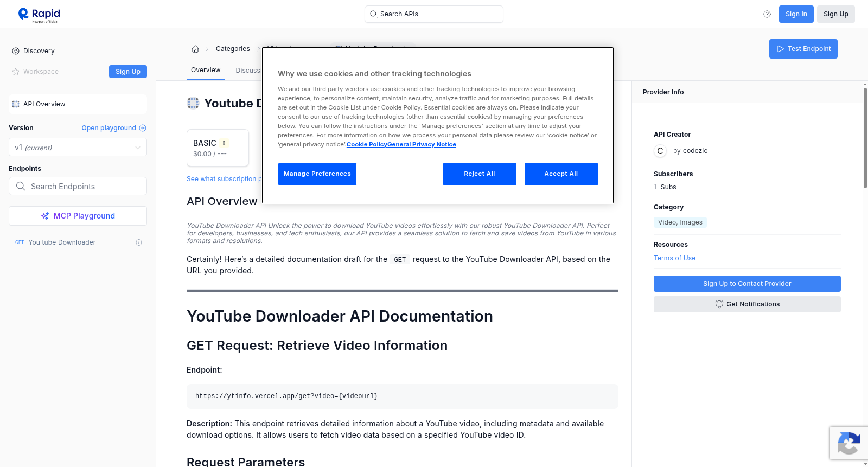Click Sign Up to Contact Provider
The width and height of the screenshot is (868, 467).
click(747, 284)
